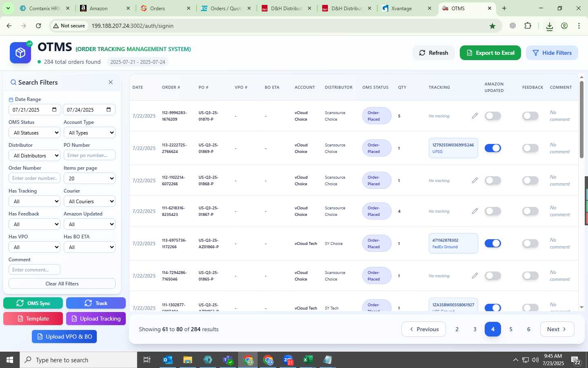Click the OTMS package logo icon
The image size is (588, 368).
(20, 53)
